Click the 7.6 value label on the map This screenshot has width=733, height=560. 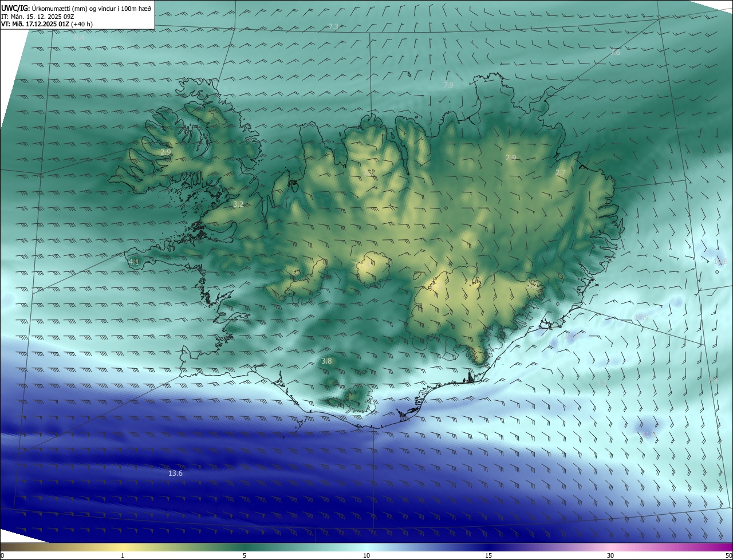(x=615, y=53)
